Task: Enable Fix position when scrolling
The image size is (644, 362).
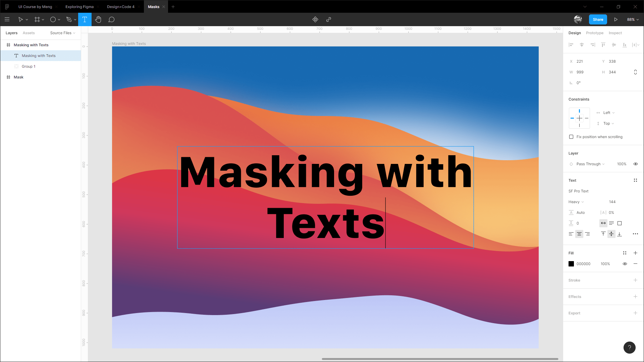Action: (571, 137)
